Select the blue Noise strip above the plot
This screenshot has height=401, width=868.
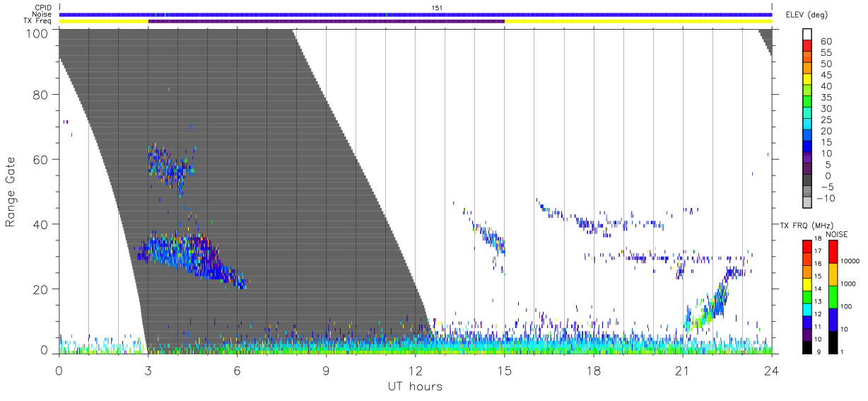point(416,14)
